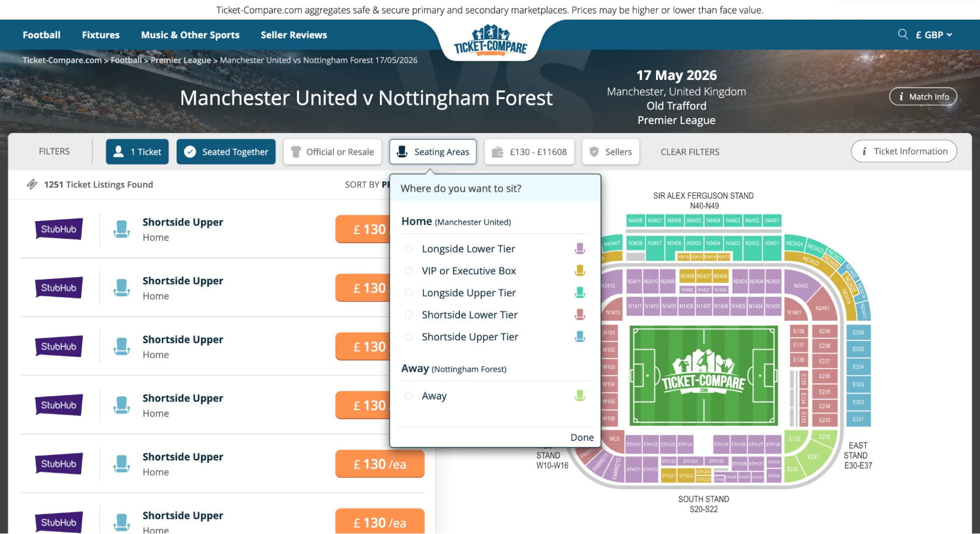Image resolution: width=980 pixels, height=534 pixels.
Task: Open the Fixtures menu
Action: click(x=101, y=34)
